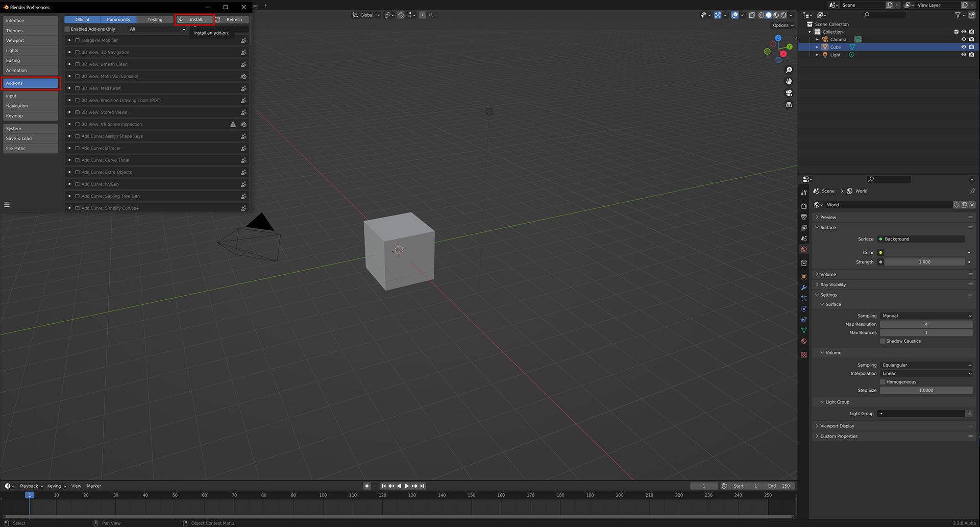980x527 pixels.
Task: Hide the Cube in viewport
Action: tap(964, 47)
